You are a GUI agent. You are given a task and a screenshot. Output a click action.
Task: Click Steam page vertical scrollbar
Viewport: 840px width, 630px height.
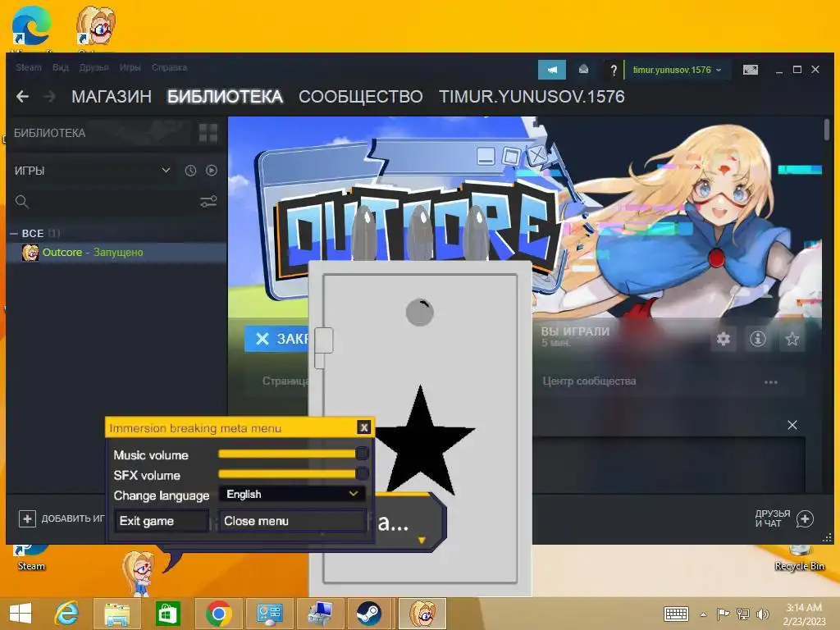tap(827, 130)
